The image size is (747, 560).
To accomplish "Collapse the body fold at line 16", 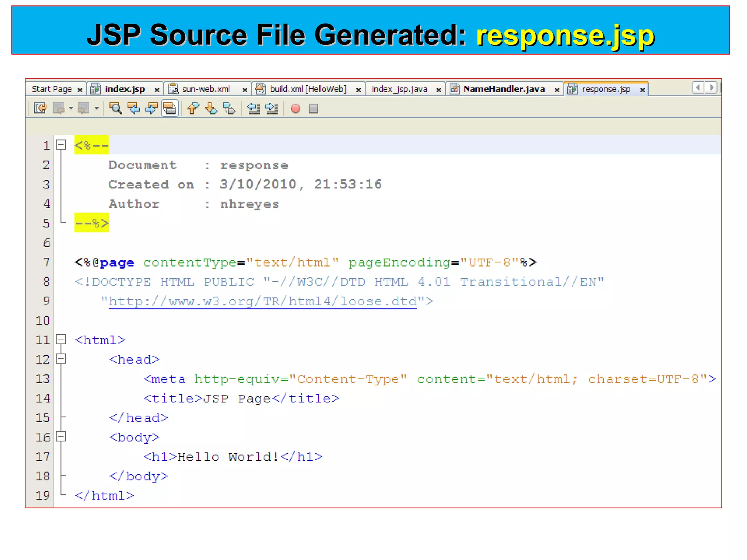I will click(61, 436).
